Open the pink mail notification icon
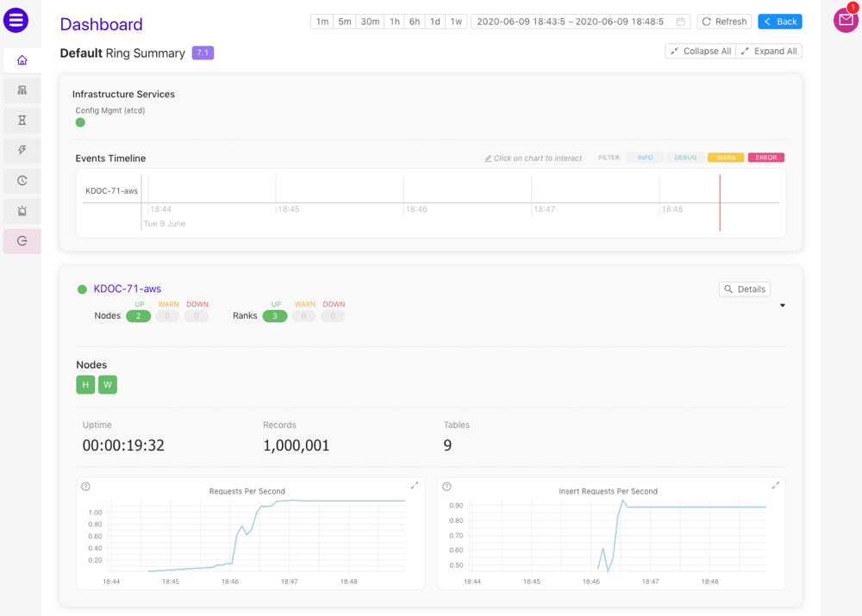Screen dimensions: 862x616 pos(847,20)
